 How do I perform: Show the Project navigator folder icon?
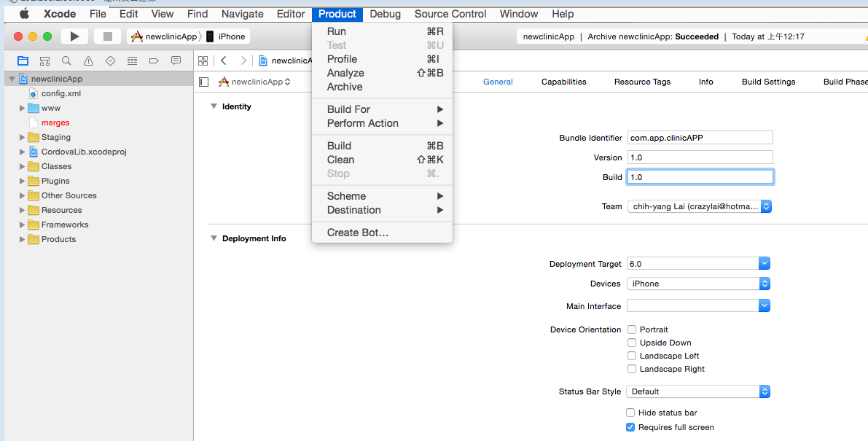(x=23, y=61)
